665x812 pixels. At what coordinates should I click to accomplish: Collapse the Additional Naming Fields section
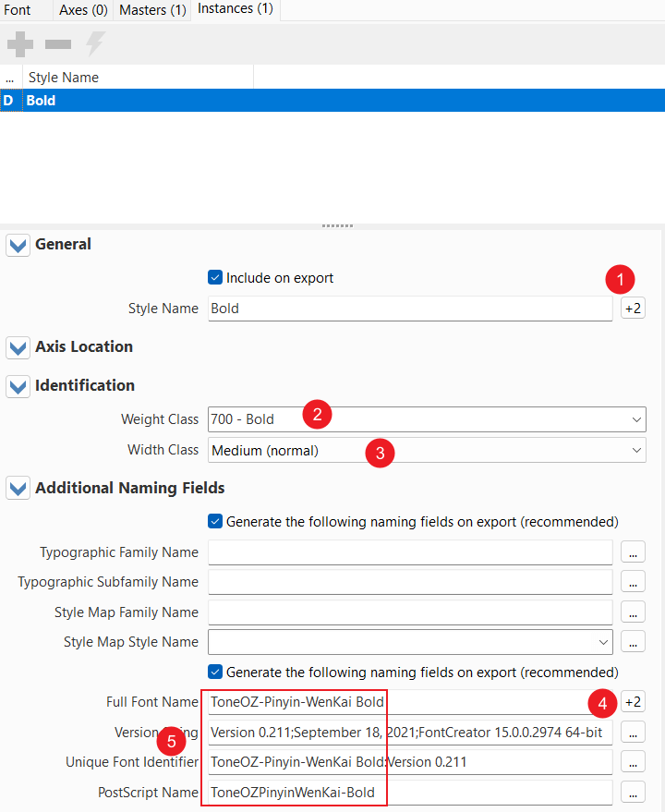click(x=18, y=489)
